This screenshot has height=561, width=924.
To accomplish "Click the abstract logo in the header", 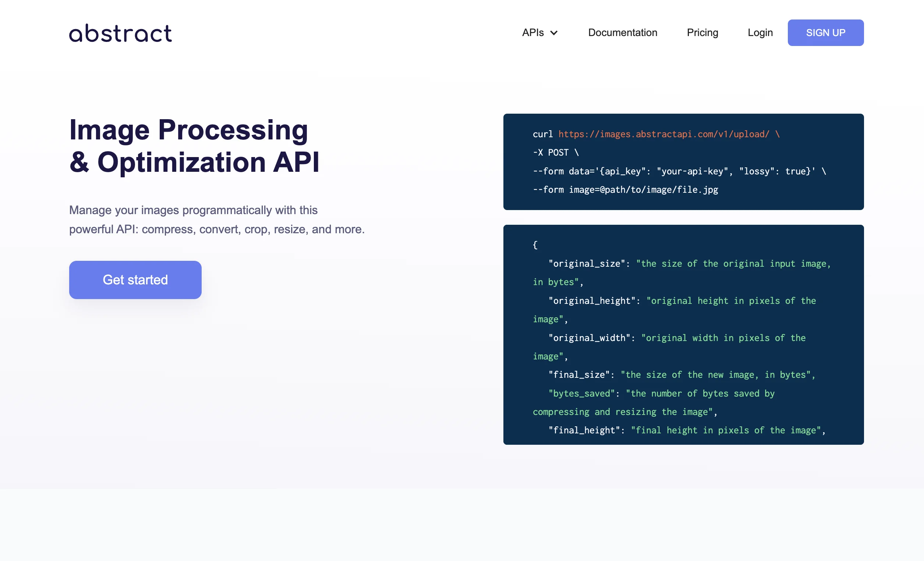I will point(120,33).
